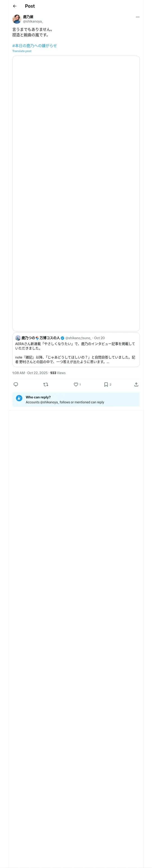Open the hashtag #本日の鹿乃への嫌がらせ
This screenshot has height=868, width=152.
pyautogui.click(x=34, y=46)
